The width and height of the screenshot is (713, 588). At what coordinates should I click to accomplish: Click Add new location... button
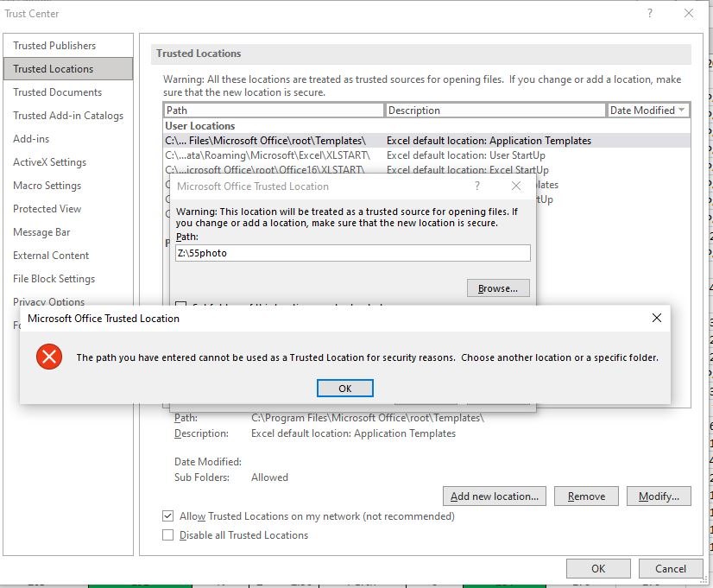click(495, 496)
